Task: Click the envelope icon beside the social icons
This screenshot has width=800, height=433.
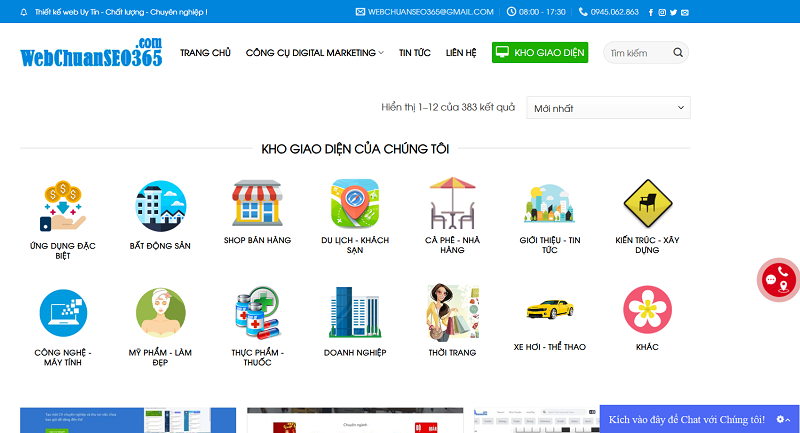Action: [685, 12]
